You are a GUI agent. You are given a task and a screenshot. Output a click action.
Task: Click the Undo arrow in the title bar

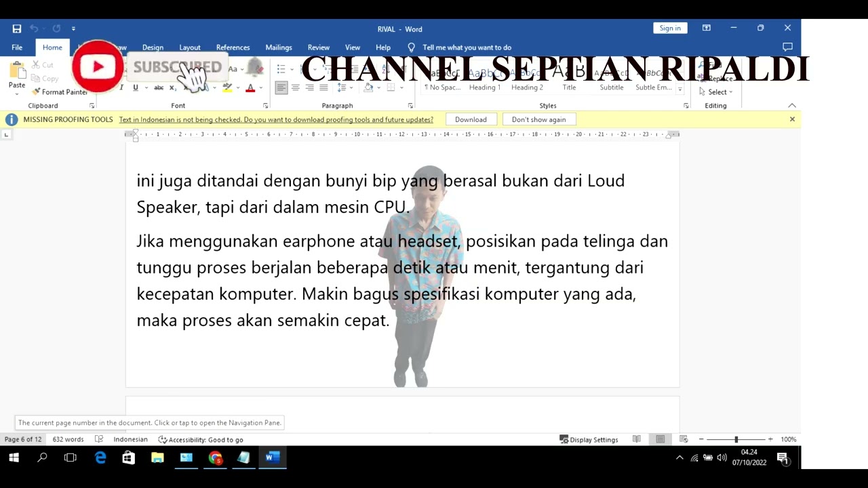tap(34, 28)
